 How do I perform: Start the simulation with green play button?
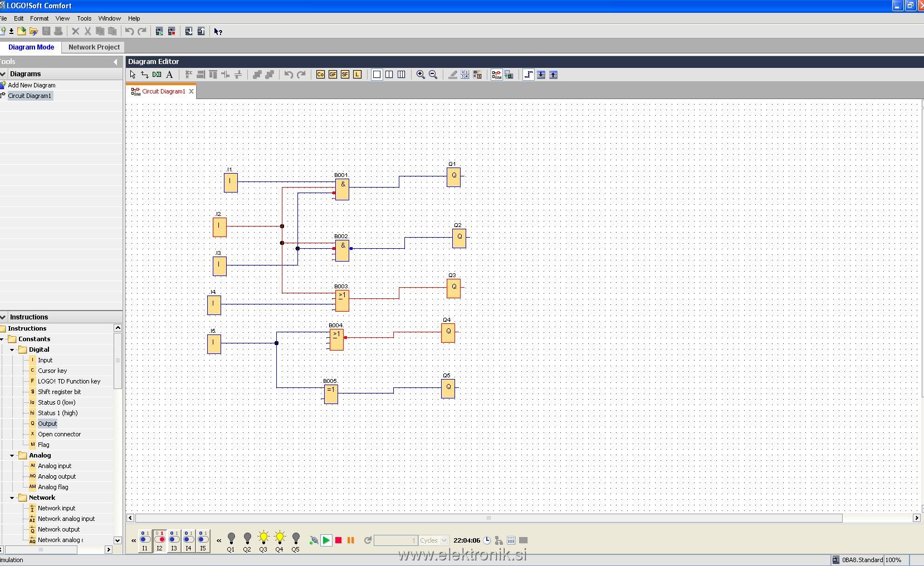(326, 540)
